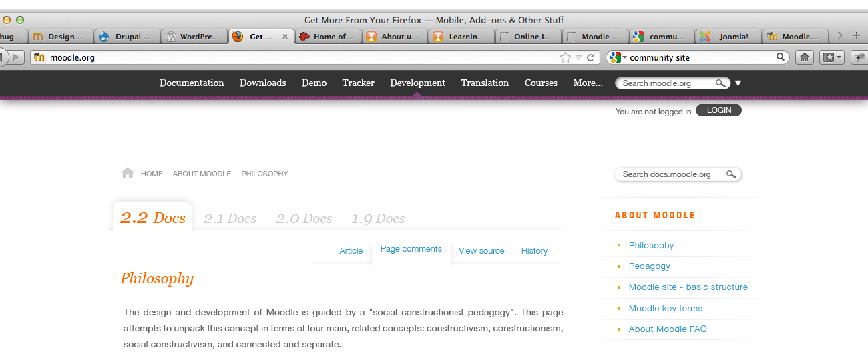This screenshot has width=868, height=362.
Task: Open Development in the Moodle navigation bar
Action: 418,83
